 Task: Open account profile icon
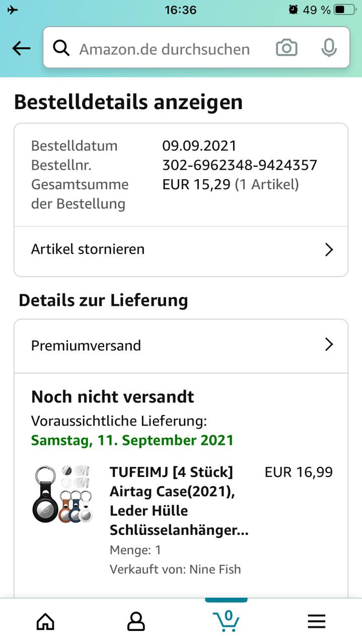(136, 621)
